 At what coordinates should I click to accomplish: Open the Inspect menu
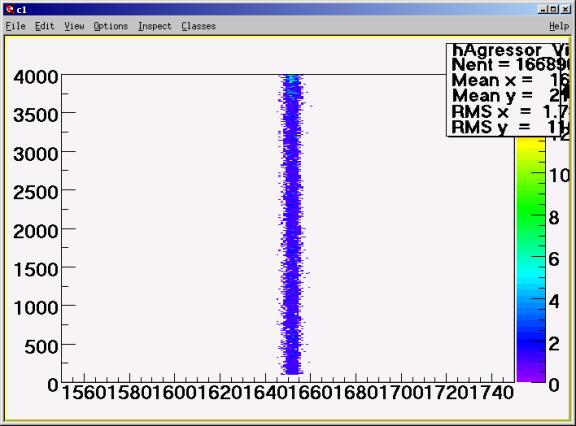155,26
